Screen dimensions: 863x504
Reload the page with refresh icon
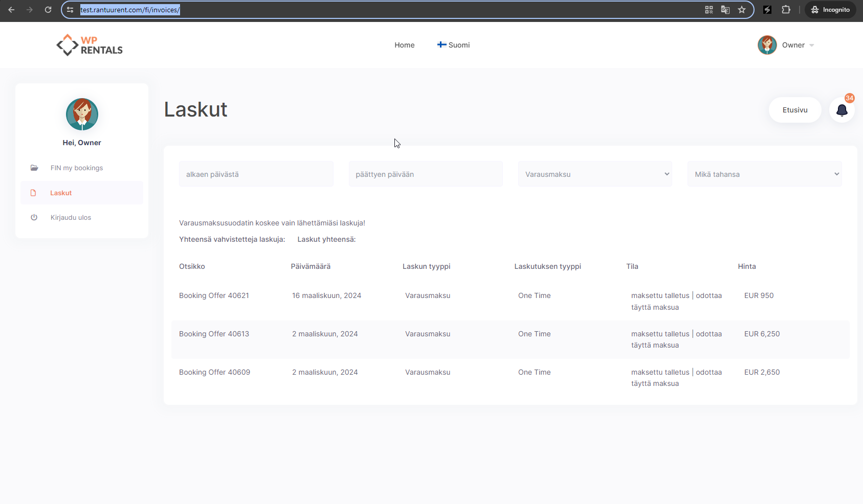(48, 10)
